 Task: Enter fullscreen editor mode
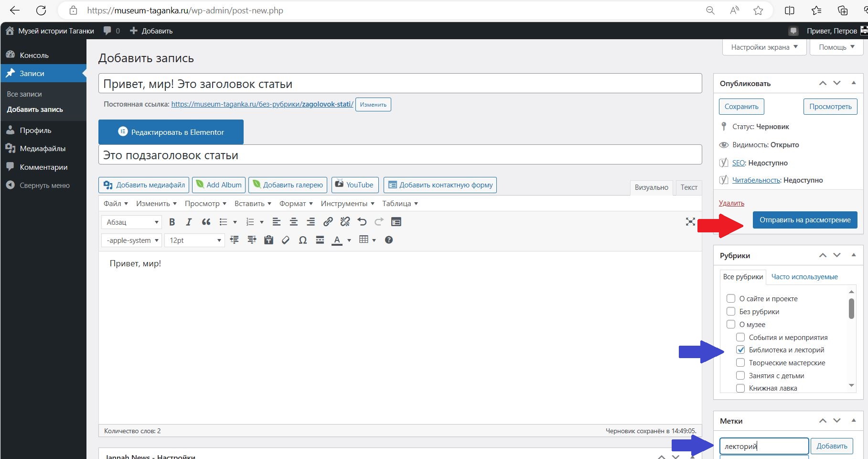pos(690,222)
